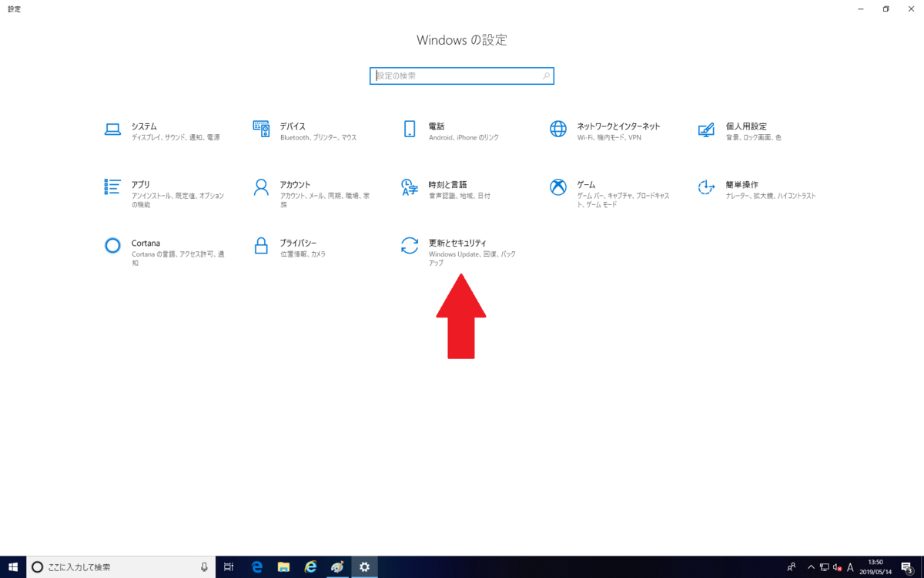The image size is (924, 578).
Task: Launch Internet Explorer from taskbar
Action: tap(310, 567)
